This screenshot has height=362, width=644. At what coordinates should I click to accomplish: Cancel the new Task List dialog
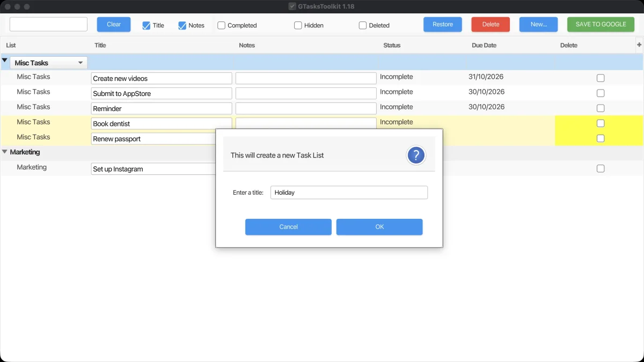288,227
